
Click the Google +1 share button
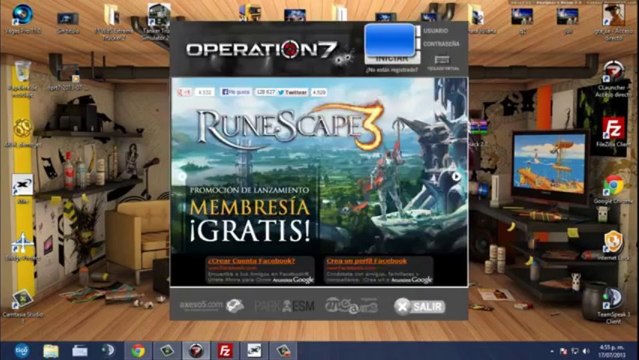[x=185, y=92]
